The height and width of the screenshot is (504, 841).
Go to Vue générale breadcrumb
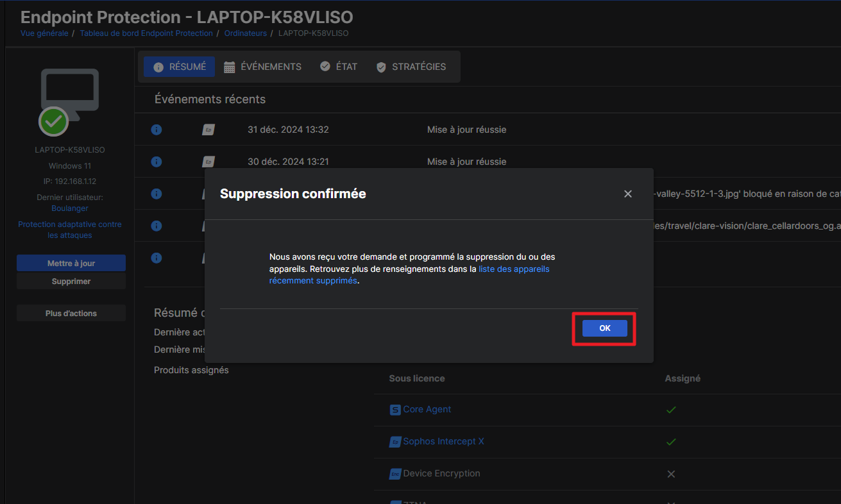44,33
